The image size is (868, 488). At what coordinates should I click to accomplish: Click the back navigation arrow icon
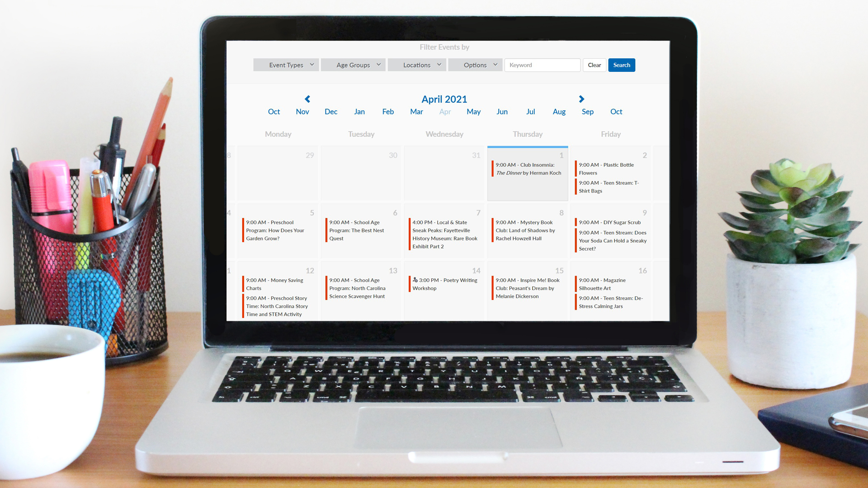tap(307, 99)
